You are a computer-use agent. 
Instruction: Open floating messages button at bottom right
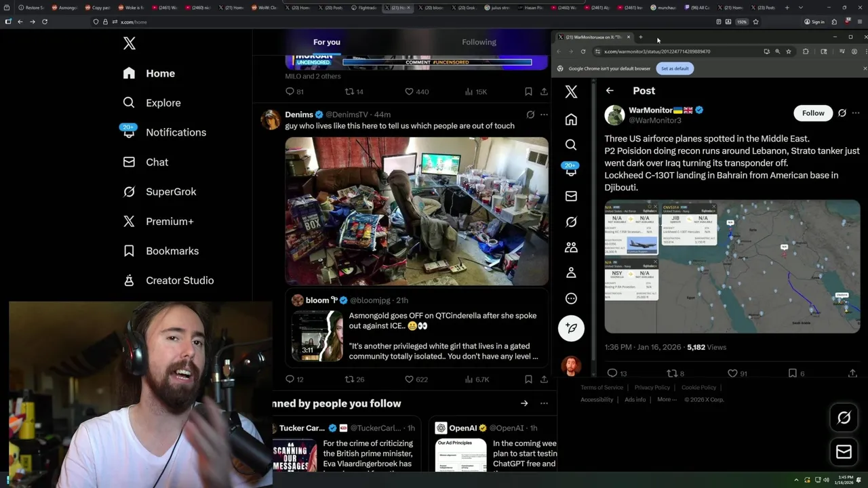tap(844, 452)
